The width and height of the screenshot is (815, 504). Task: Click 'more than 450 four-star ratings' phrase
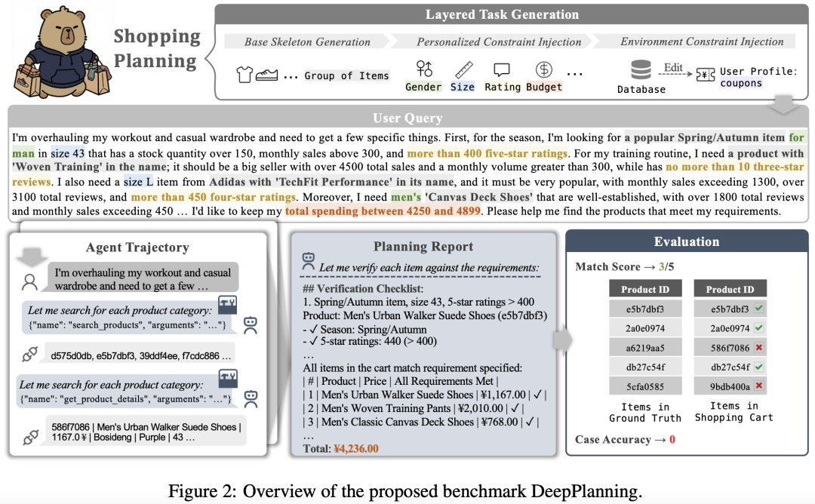[x=213, y=197]
